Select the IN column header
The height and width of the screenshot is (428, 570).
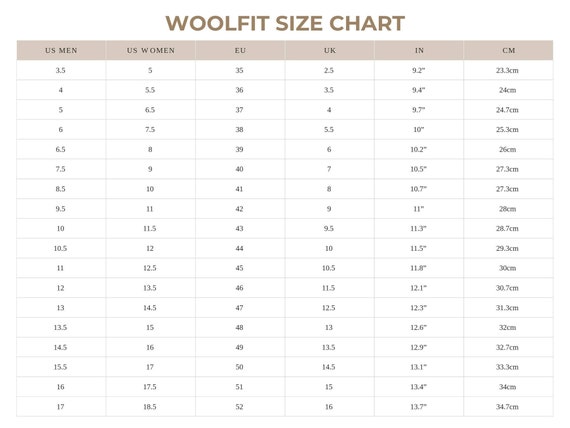point(419,50)
